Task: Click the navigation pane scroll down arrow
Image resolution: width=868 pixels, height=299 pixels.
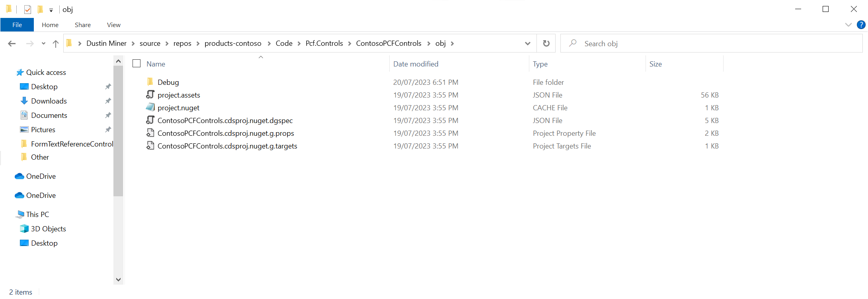Action: coord(118,279)
